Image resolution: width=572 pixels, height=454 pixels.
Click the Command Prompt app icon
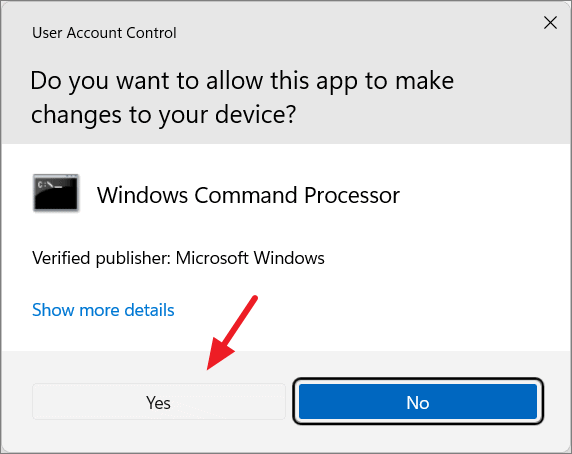coord(56,193)
